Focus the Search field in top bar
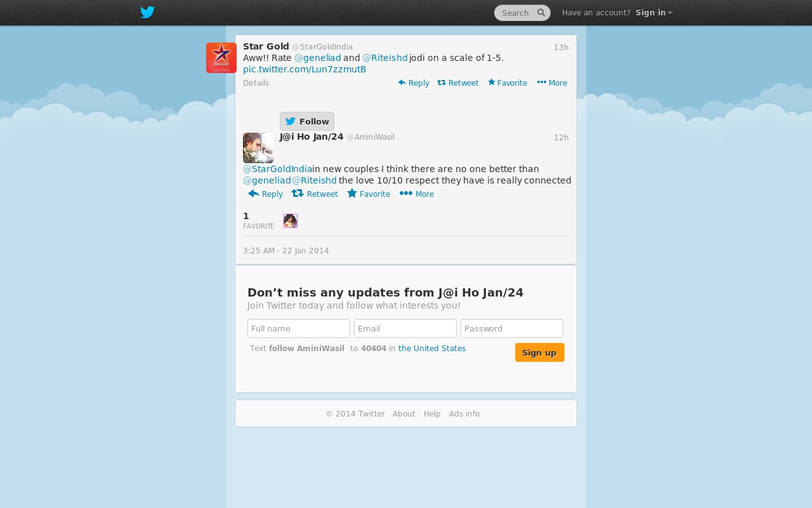This screenshot has width=812, height=508. (x=521, y=13)
